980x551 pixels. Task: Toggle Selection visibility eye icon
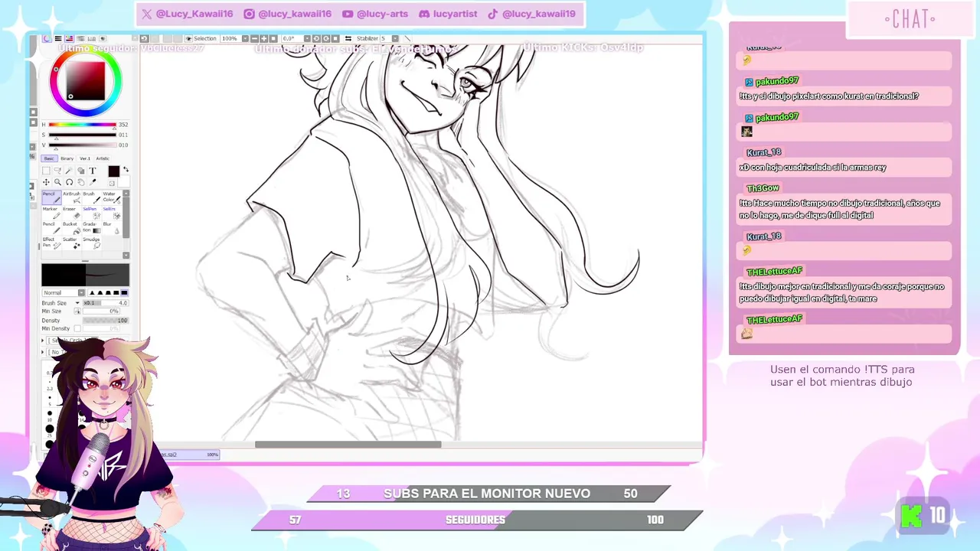pos(188,38)
